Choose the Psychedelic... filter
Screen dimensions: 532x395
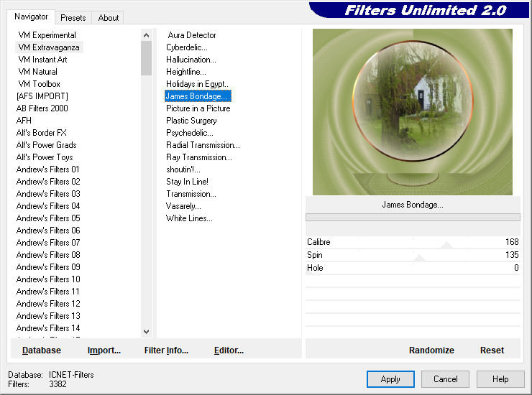click(190, 133)
